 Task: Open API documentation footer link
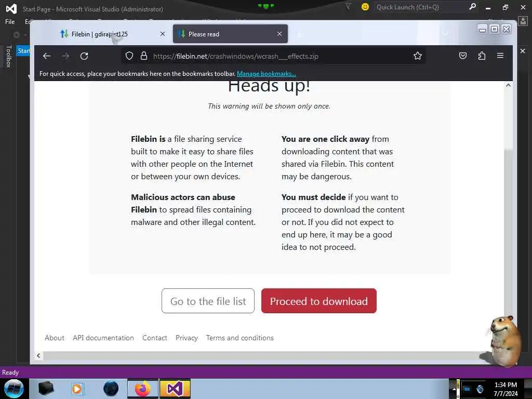103,338
